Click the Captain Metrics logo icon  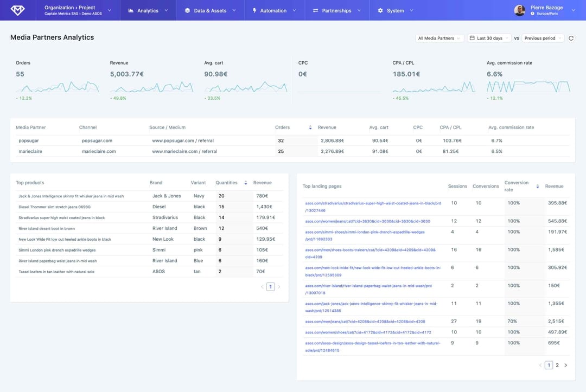click(17, 10)
